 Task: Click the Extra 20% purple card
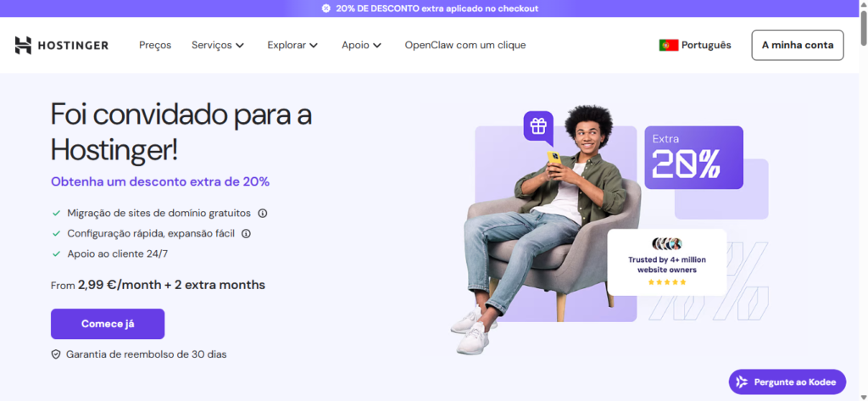[x=693, y=158]
